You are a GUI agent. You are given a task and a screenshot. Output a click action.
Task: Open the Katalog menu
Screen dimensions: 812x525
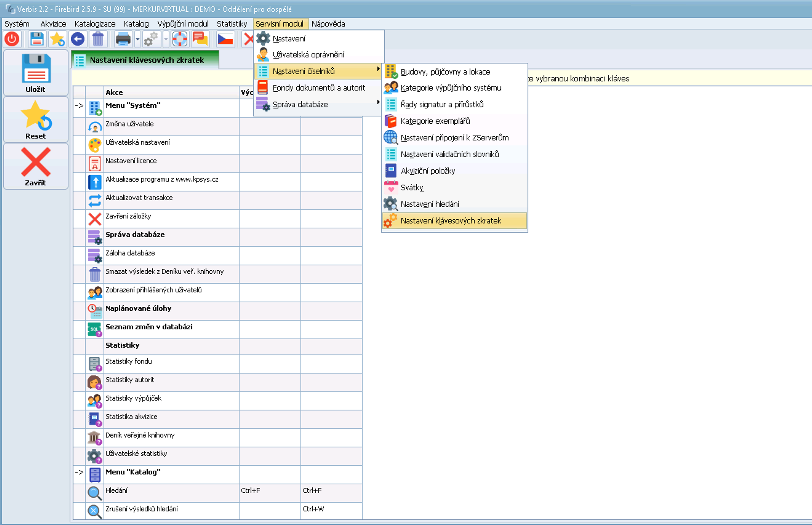coord(136,24)
